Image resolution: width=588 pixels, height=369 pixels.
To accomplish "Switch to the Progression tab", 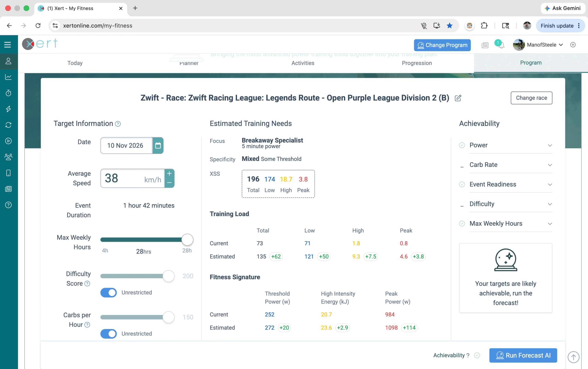I will tap(417, 63).
